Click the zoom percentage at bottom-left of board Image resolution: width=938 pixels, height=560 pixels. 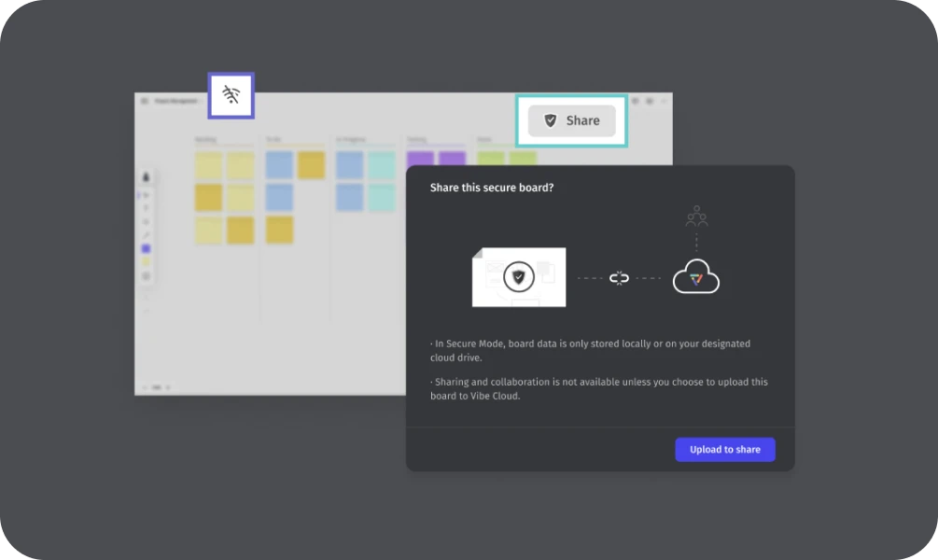pos(156,386)
